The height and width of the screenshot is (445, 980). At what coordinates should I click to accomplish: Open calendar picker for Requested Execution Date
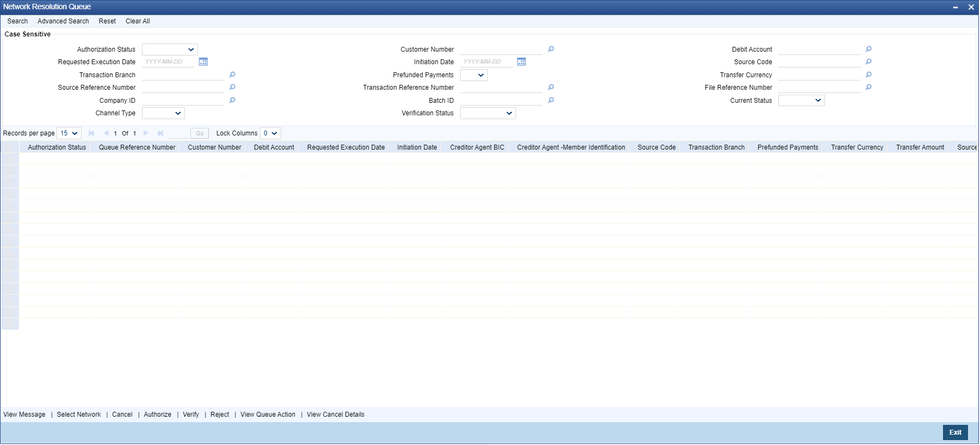tap(203, 62)
